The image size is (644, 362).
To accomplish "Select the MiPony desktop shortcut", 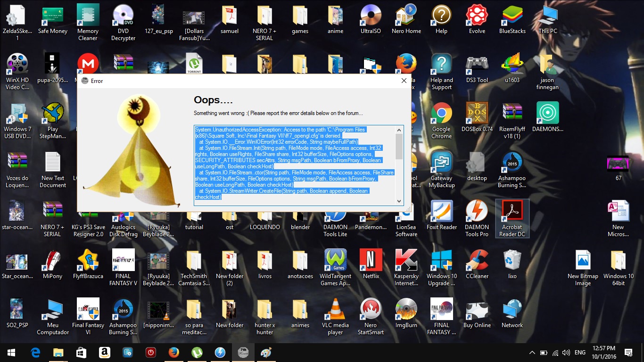I will [x=53, y=264].
